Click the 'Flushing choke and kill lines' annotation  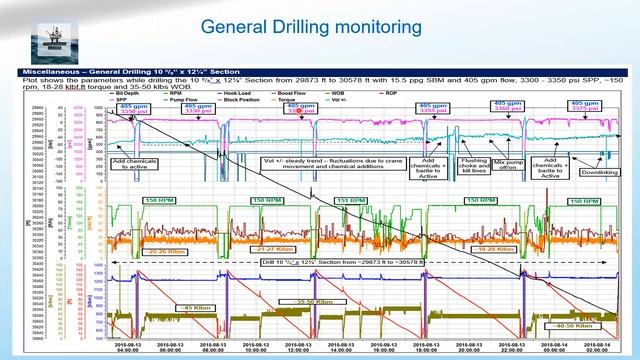click(474, 166)
